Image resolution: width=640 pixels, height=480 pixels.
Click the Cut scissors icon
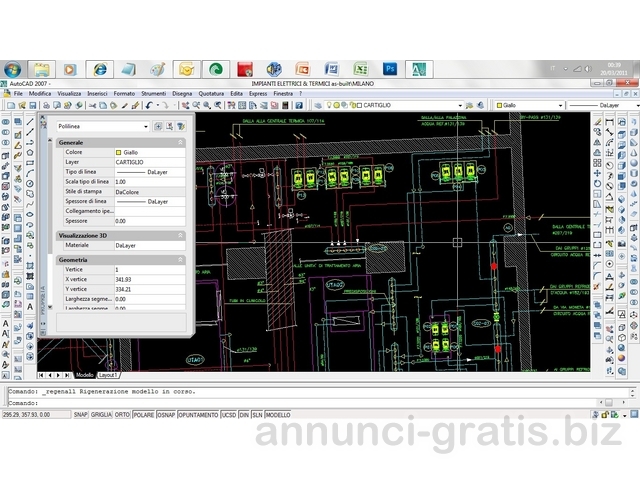pyautogui.click(x=93, y=105)
